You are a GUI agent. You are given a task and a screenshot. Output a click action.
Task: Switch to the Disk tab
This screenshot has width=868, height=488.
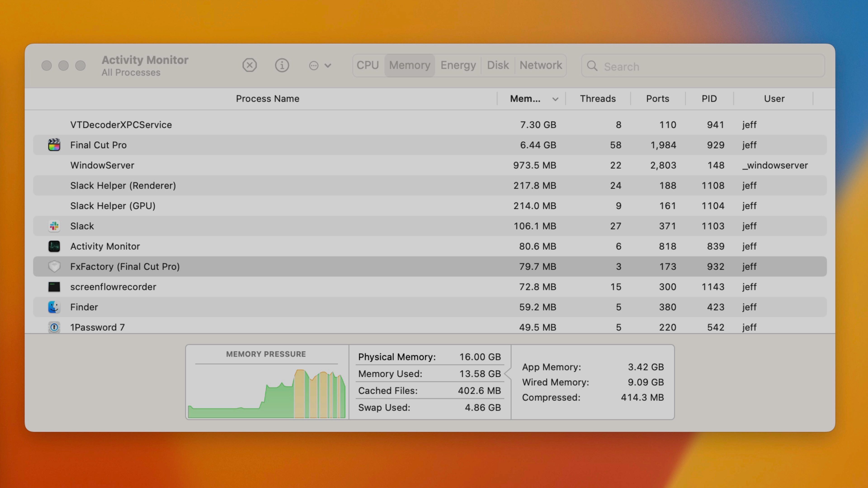click(498, 65)
